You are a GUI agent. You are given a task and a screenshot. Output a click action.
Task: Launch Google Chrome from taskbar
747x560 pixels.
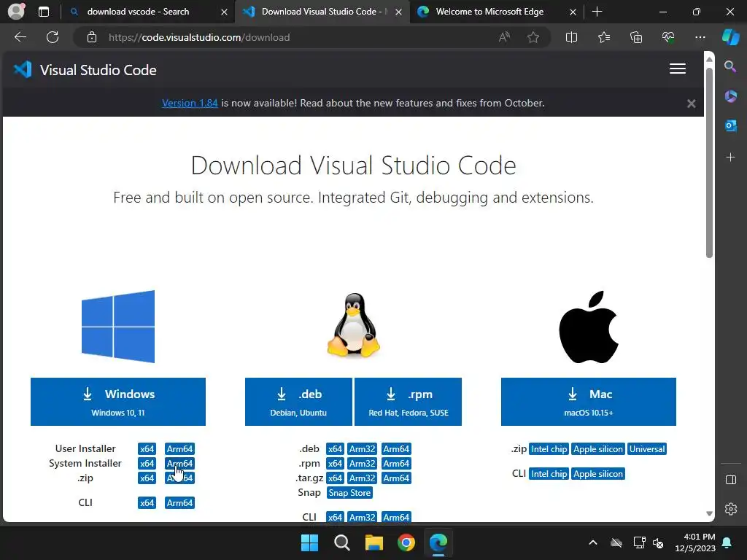pyautogui.click(x=406, y=542)
